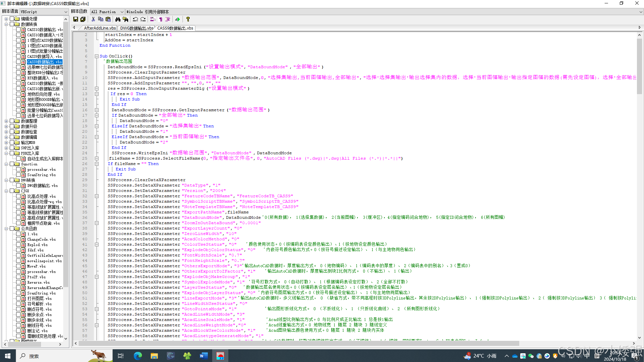Open CASS9数据导入.vbs in the tree
The height and width of the screenshot is (362, 644).
[44, 56]
